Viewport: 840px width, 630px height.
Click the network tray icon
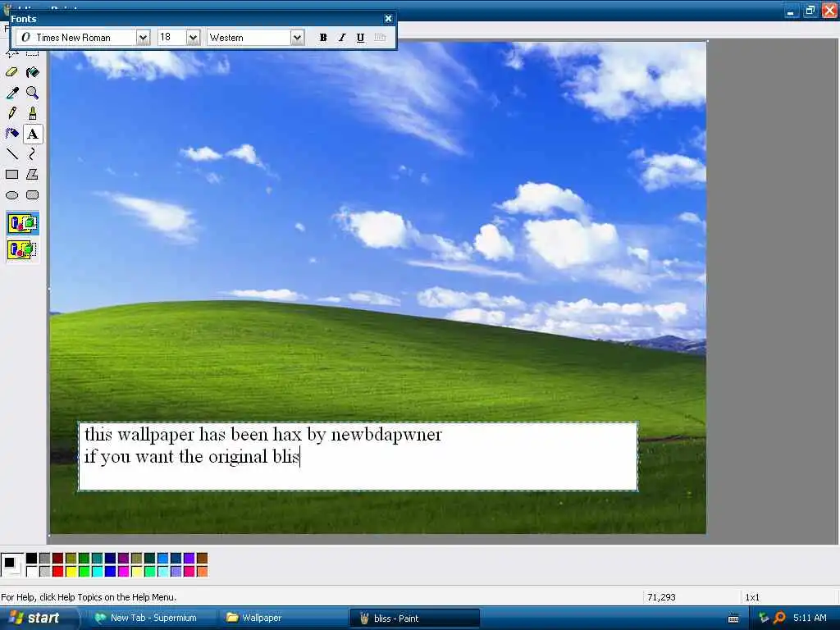(x=764, y=619)
